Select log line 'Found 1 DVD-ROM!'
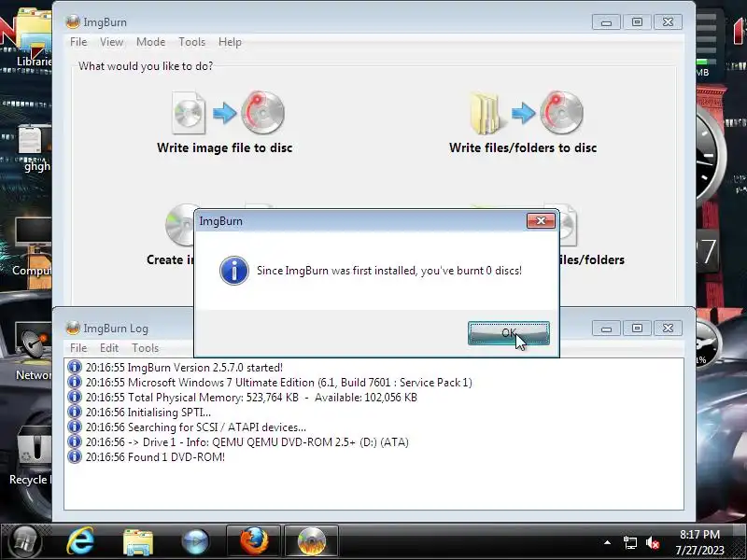 (155, 456)
